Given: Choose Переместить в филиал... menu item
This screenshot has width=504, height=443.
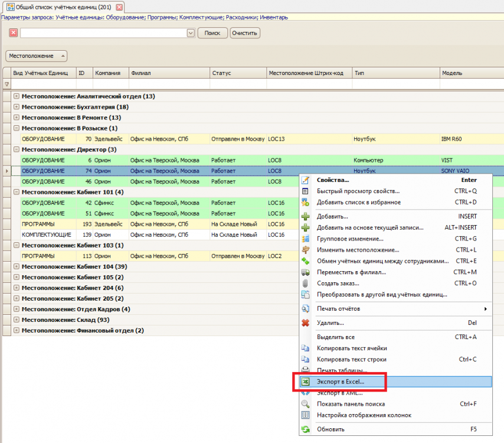Looking at the screenshot, I should 395,272.
